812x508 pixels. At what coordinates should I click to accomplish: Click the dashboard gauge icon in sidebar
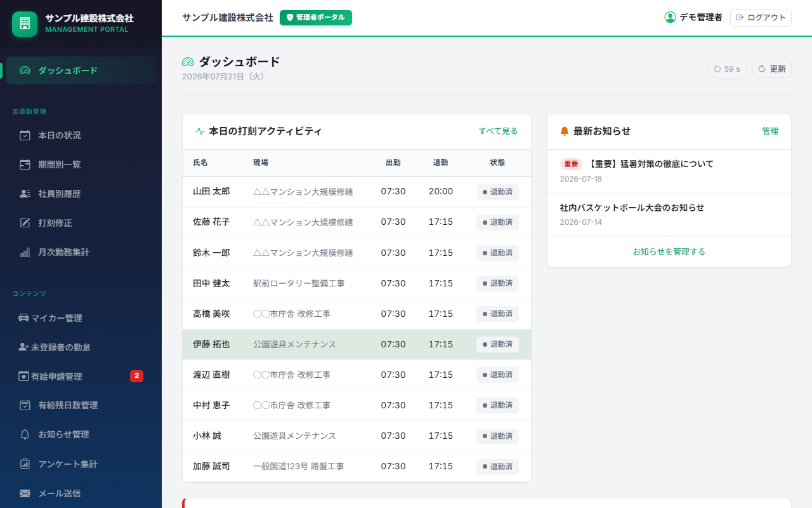pyautogui.click(x=25, y=70)
